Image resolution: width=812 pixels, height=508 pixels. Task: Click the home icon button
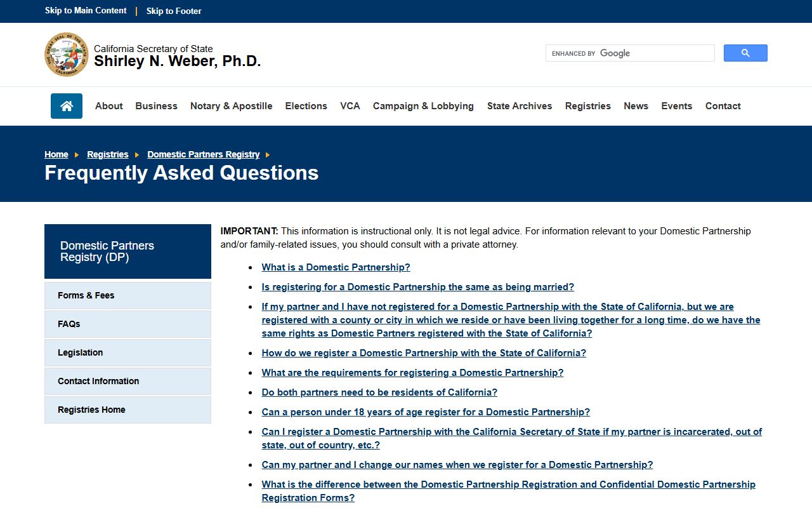(67, 106)
